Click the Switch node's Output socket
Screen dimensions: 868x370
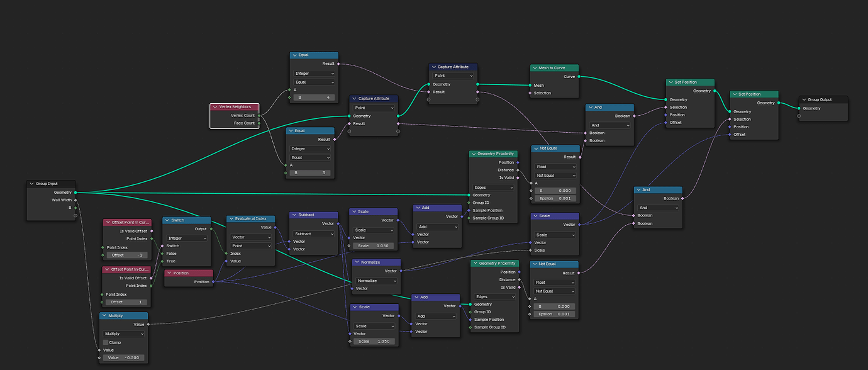click(x=211, y=229)
